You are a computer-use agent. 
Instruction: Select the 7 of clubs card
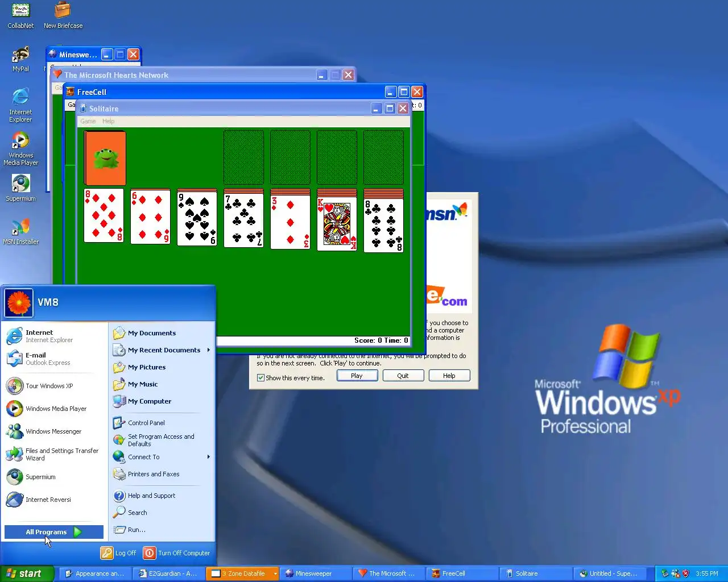pyautogui.click(x=244, y=221)
